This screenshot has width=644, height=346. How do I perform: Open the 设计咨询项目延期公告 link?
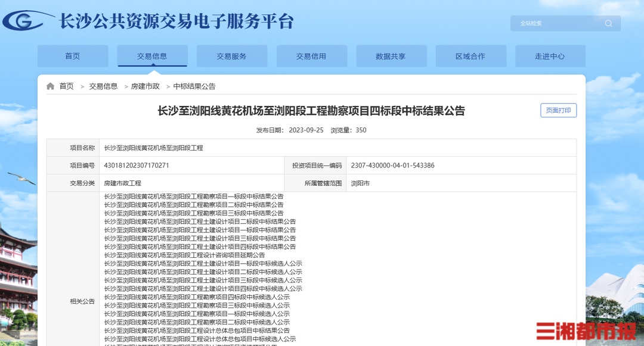[184, 255]
